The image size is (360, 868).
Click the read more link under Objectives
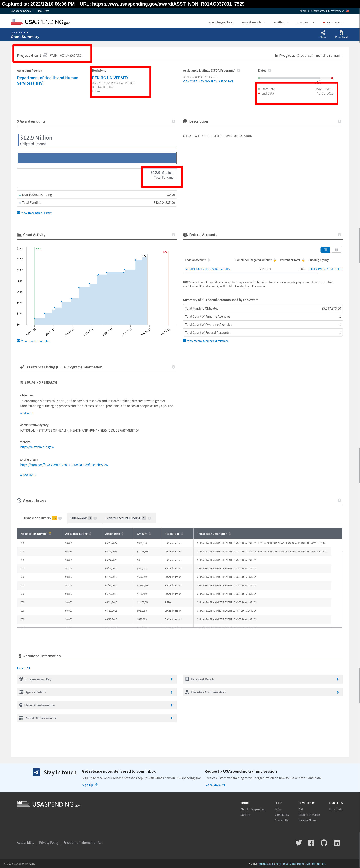point(26,413)
